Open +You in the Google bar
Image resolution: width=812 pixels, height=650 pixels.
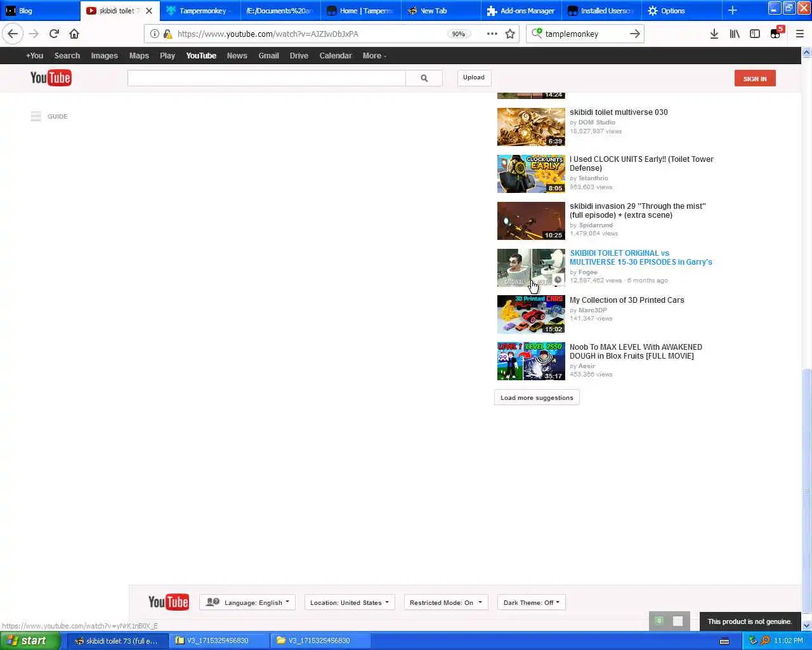click(x=35, y=56)
